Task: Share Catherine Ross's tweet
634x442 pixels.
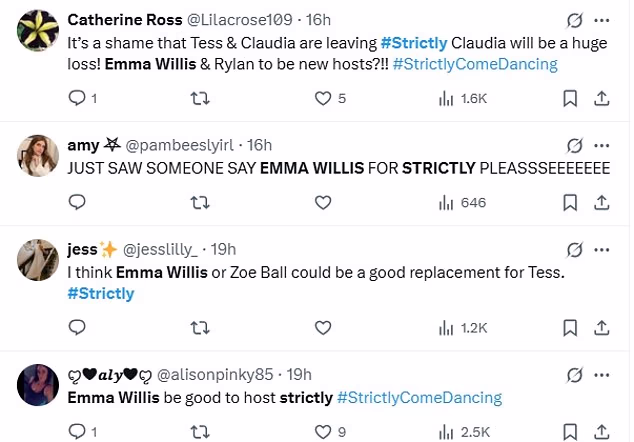Action: point(601,98)
